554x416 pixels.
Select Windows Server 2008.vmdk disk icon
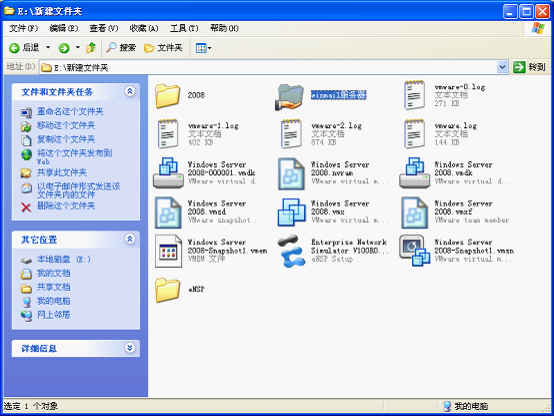(x=414, y=172)
